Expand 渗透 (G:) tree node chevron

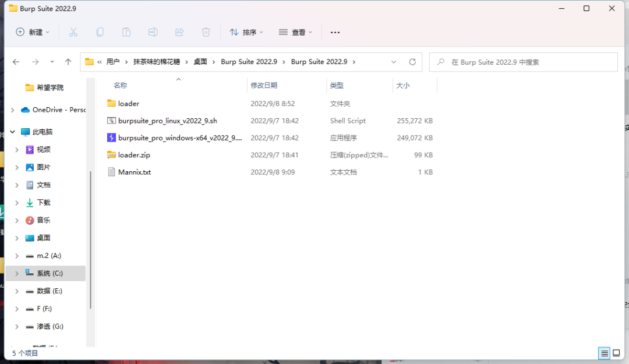click(17, 326)
